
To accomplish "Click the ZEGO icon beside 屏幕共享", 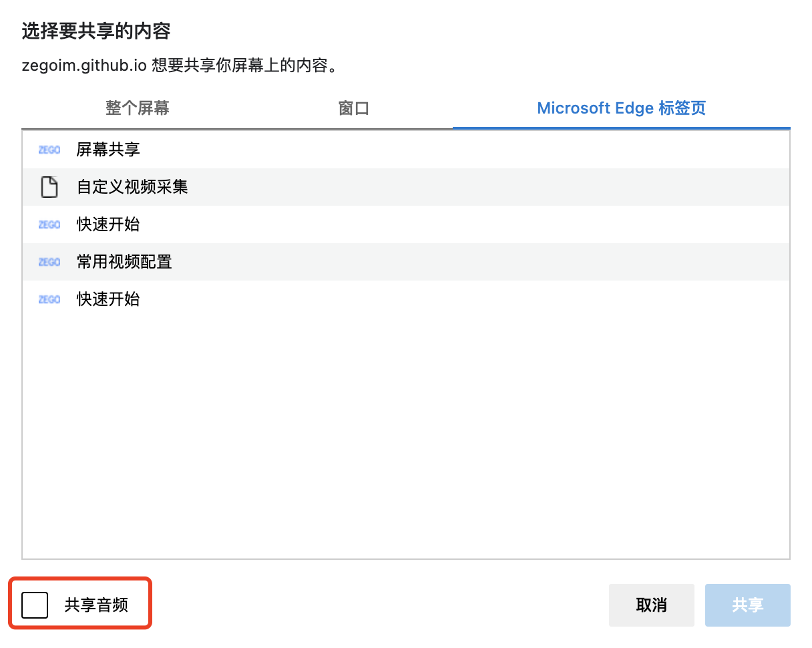I will (49, 150).
